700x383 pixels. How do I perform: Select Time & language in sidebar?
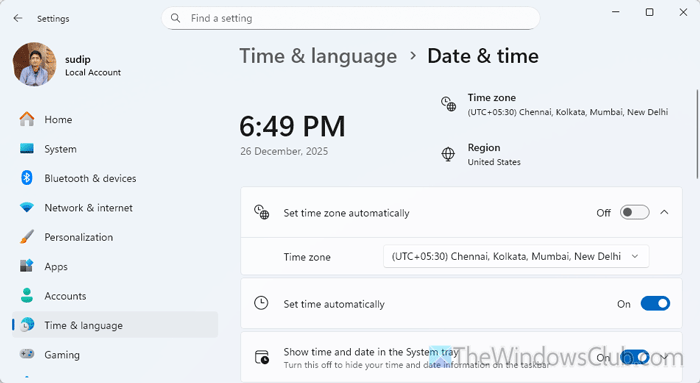tap(115, 325)
